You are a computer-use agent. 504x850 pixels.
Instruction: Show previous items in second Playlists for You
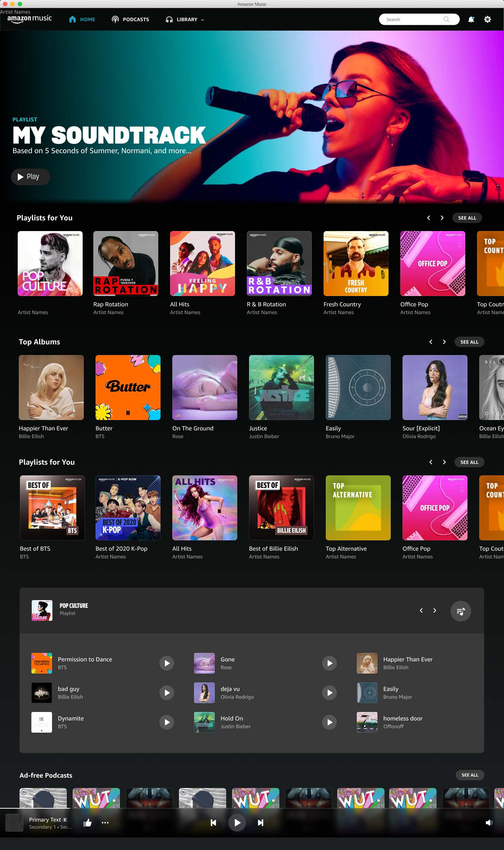pos(431,462)
